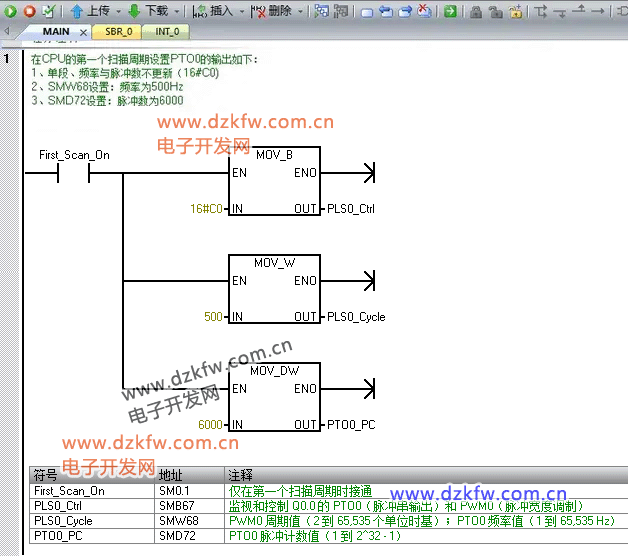Open the Delete (删除) dropdown arrow
628x556 pixels.
(x=300, y=11)
